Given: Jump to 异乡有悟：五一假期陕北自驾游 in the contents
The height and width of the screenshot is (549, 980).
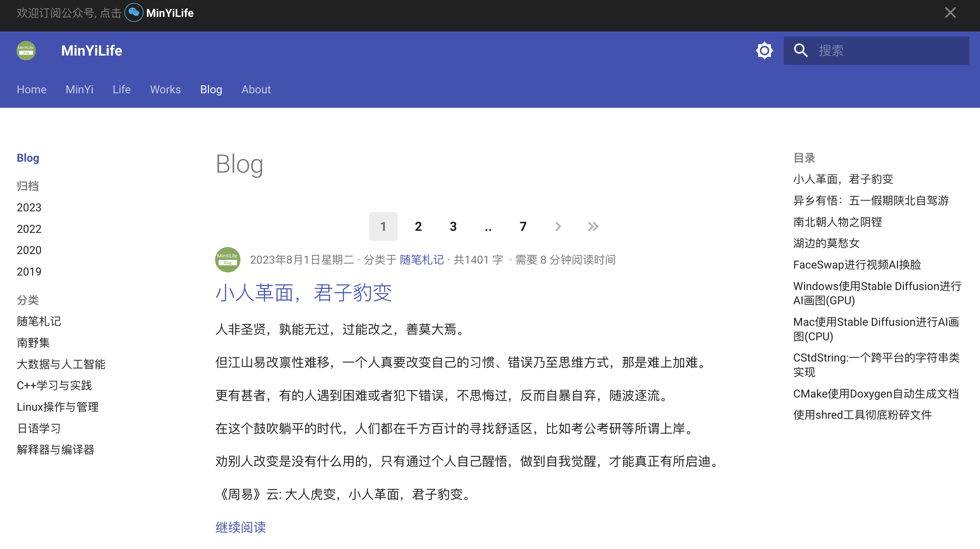Looking at the screenshot, I should click(x=871, y=200).
